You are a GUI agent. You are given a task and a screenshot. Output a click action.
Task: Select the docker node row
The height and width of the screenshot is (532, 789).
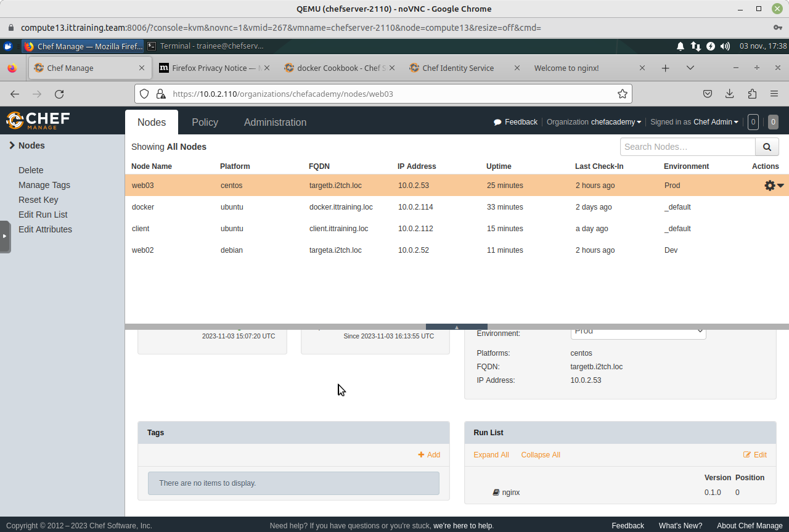point(457,207)
